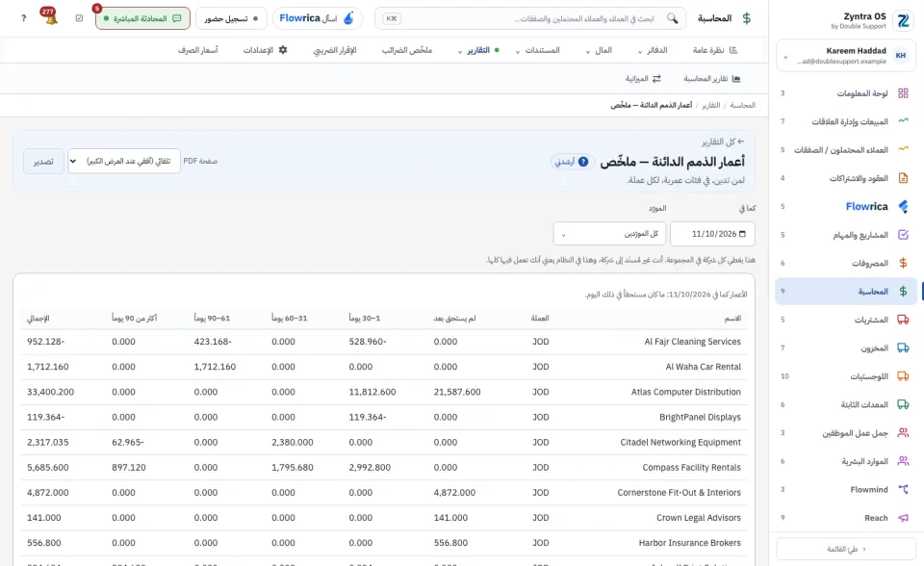Screen dimensions: 924x566
Task: Click the الإجمالي column header
Action: click(x=38, y=318)
